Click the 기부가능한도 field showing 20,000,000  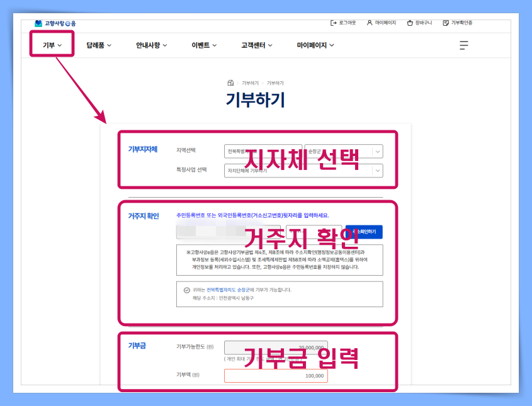(276, 347)
